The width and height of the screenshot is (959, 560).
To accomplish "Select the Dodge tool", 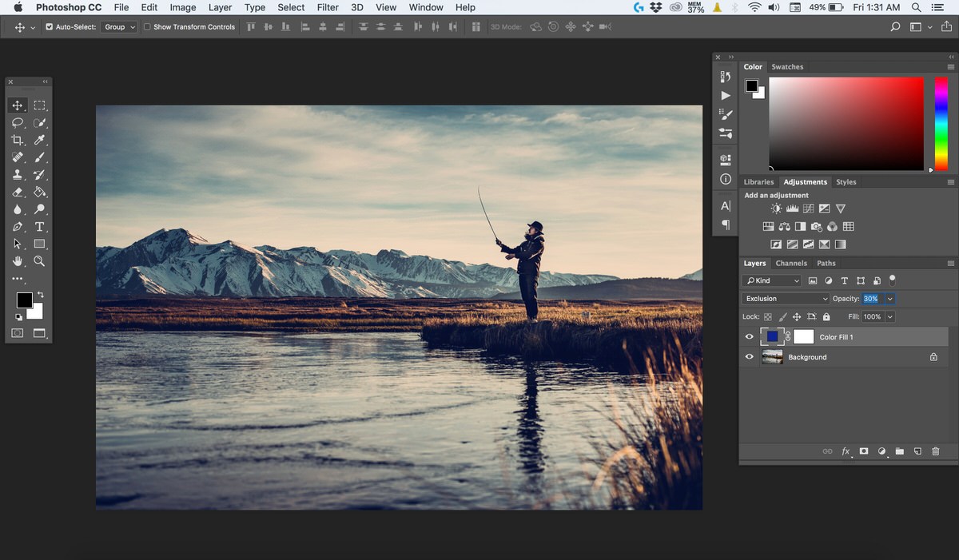I will pos(39,209).
